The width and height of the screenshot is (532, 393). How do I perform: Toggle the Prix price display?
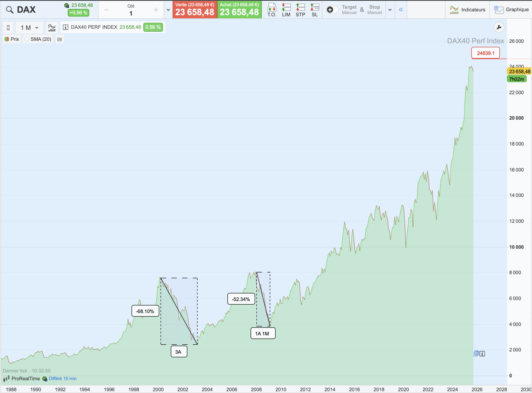pos(12,39)
